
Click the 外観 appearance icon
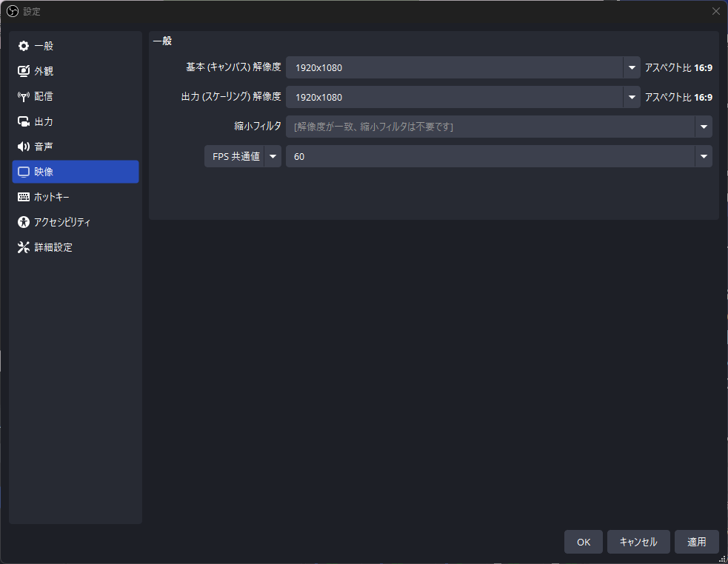pos(23,71)
